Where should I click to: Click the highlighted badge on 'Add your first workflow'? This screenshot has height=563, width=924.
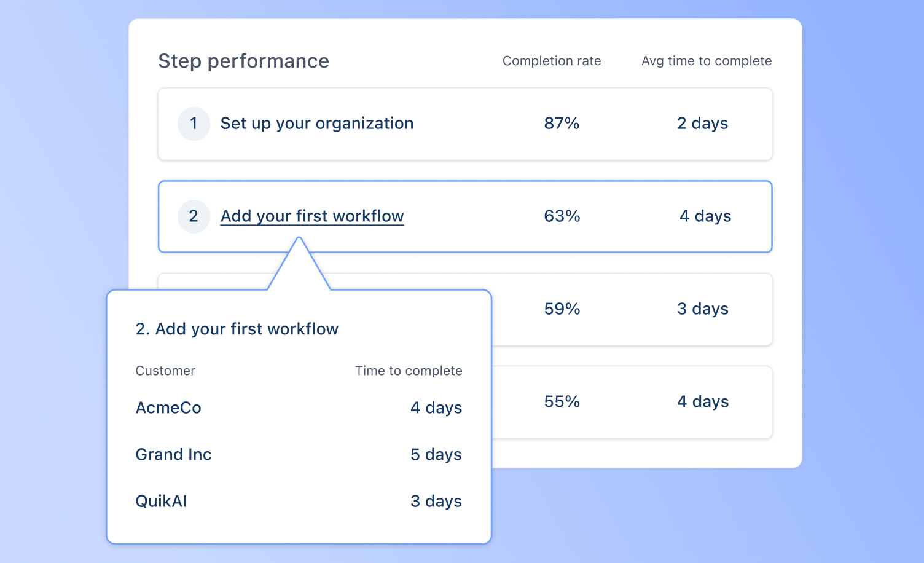pyautogui.click(x=194, y=216)
